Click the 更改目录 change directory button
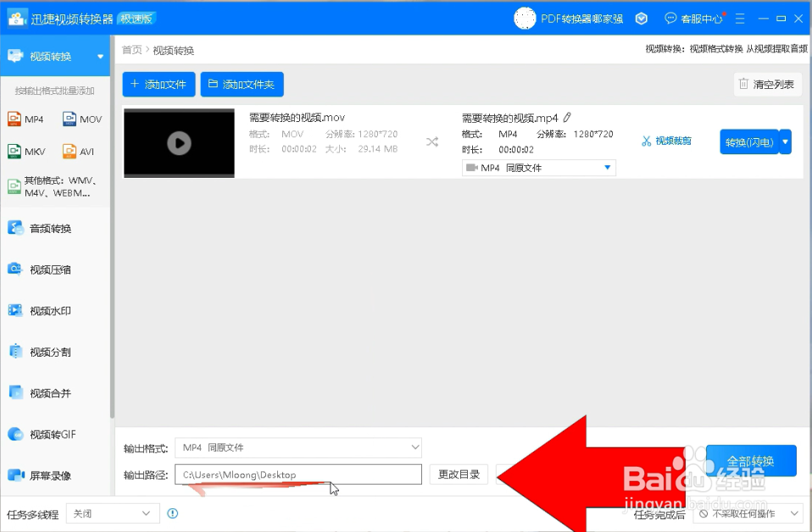Viewport: 812px width, 532px height. [459, 474]
